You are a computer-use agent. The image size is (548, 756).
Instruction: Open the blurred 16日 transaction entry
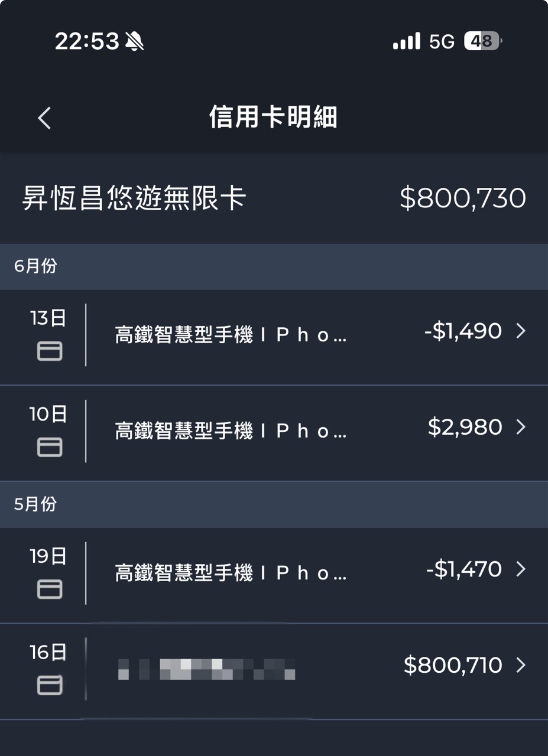(x=207, y=669)
